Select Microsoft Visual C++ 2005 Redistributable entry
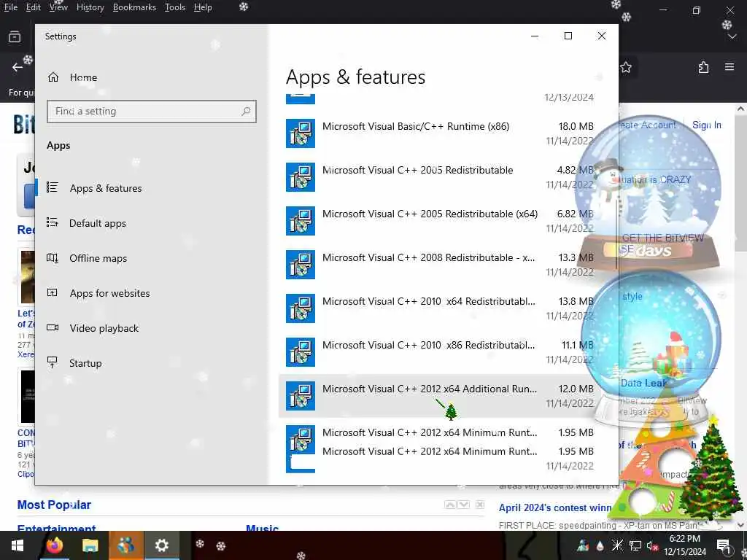 tap(440, 177)
